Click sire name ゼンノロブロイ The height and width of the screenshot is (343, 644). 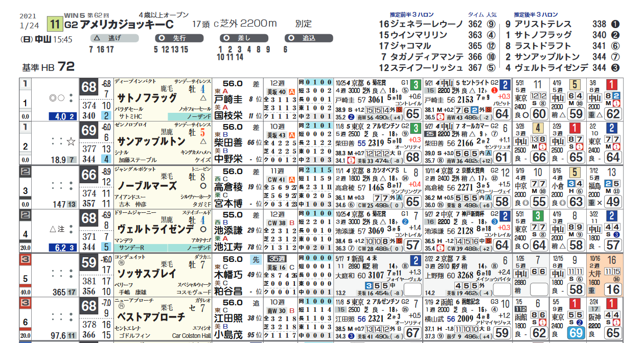click(x=130, y=126)
